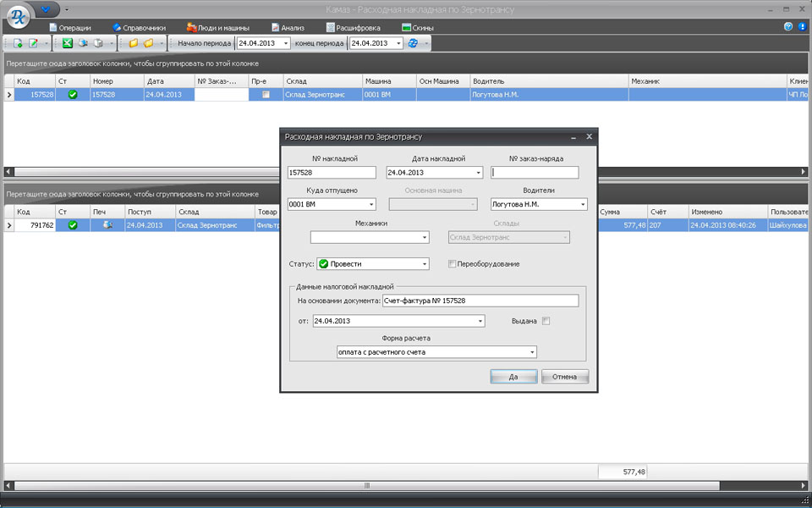This screenshot has height=508, width=812.
Task: Open the Люди и машины menu
Action: pos(218,28)
